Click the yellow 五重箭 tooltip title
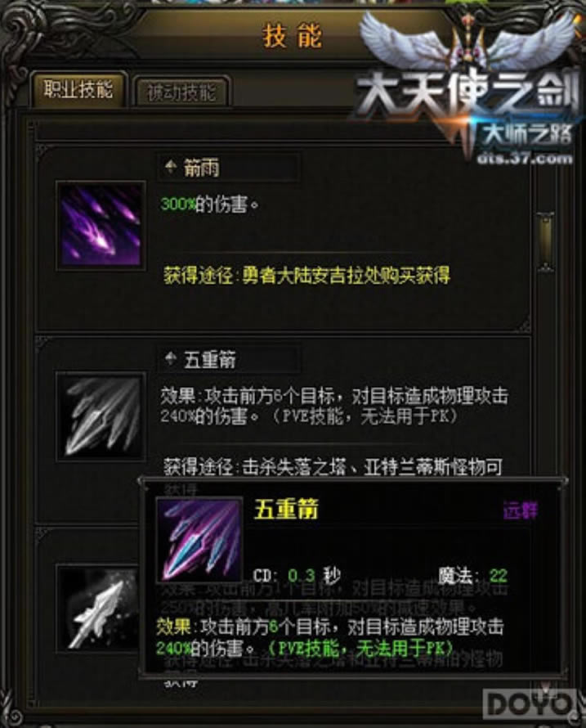 (286, 510)
